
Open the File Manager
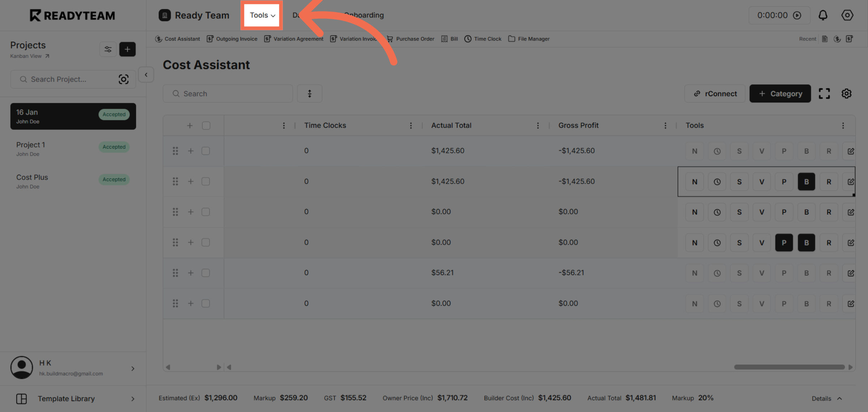point(529,39)
